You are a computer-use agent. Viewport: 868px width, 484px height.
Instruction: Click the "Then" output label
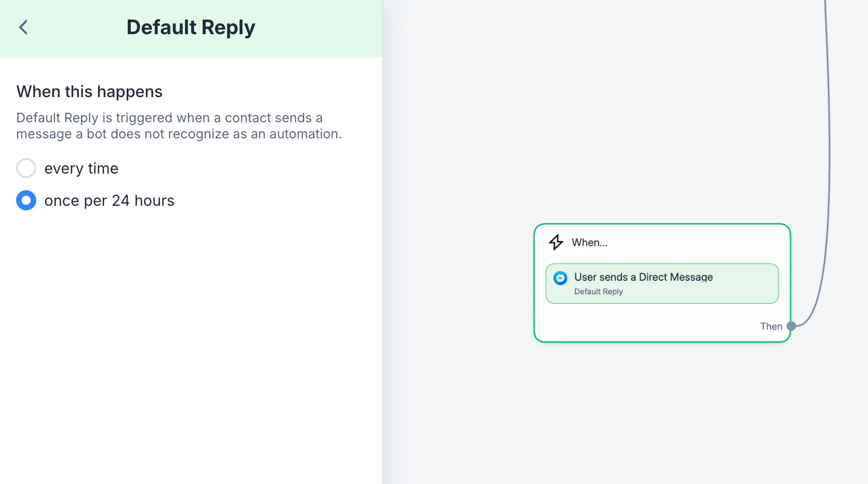pyautogui.click(x=771, y=327)
